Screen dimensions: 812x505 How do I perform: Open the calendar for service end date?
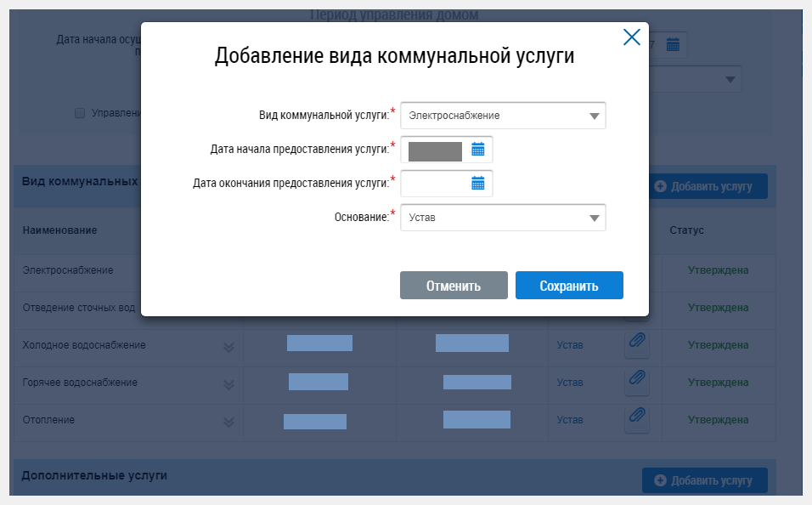click(x=478, y=183)
